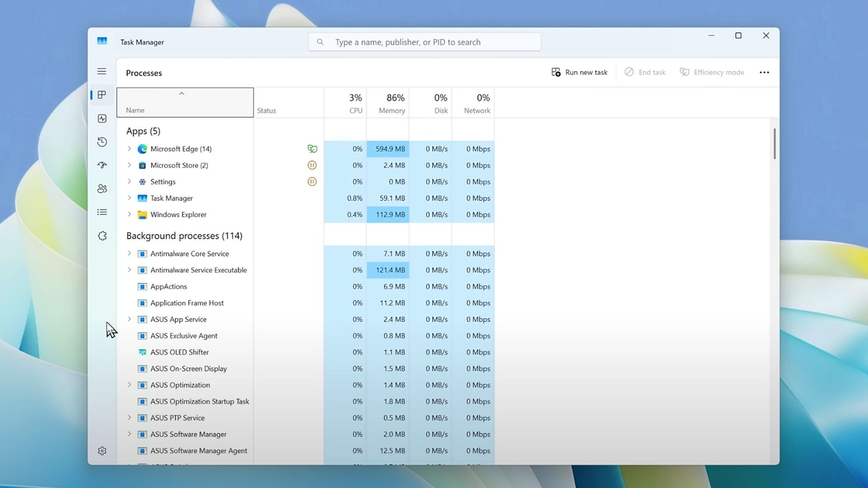Screen dimensions: 868x488
Task: Open the Startup apps sidebar icon
Action: 102,165
